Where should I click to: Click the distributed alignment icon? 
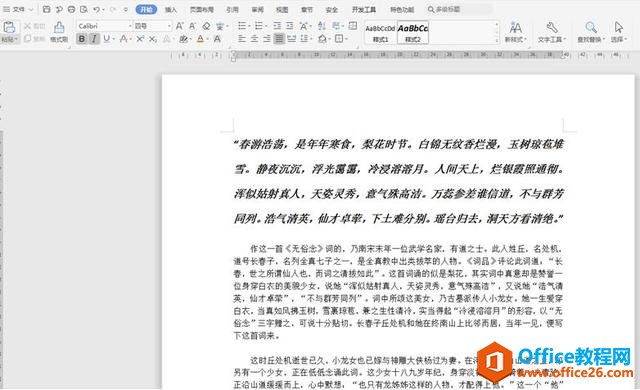click(x=291, y=39)
